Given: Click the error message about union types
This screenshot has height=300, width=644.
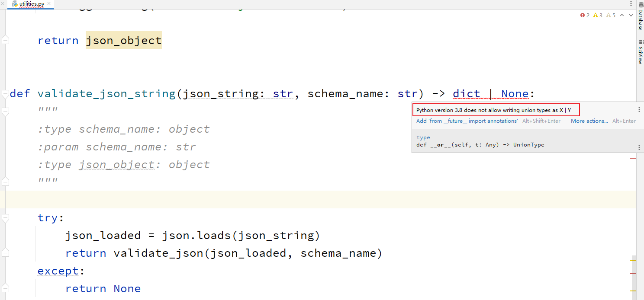Looking at the screenshot, I should coord(494,110).
